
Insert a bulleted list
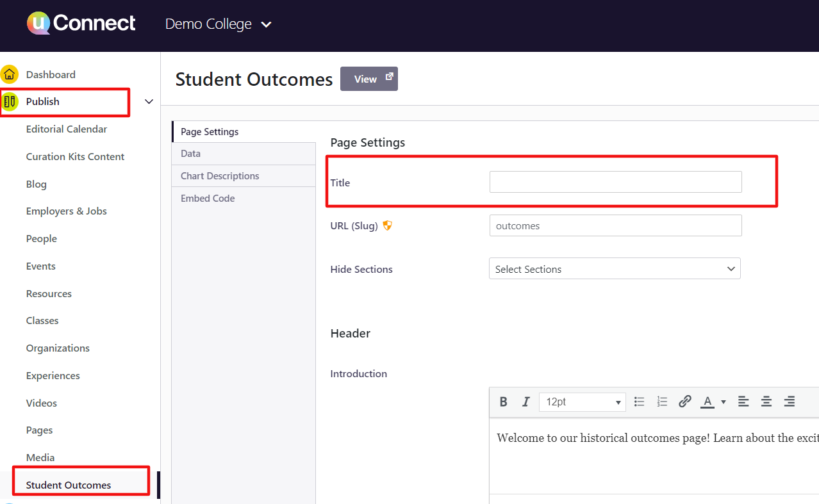click(639, 402)
